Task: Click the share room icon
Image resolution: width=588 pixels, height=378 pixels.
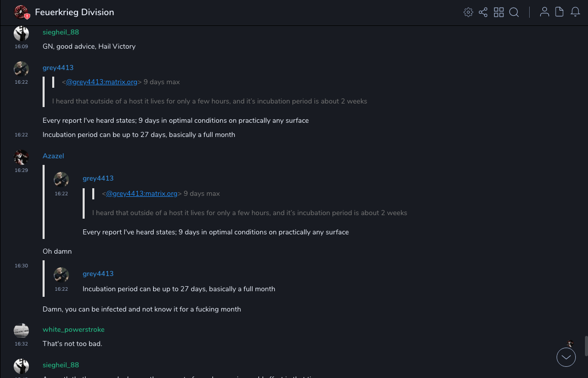Action: (x=483, y=12)
